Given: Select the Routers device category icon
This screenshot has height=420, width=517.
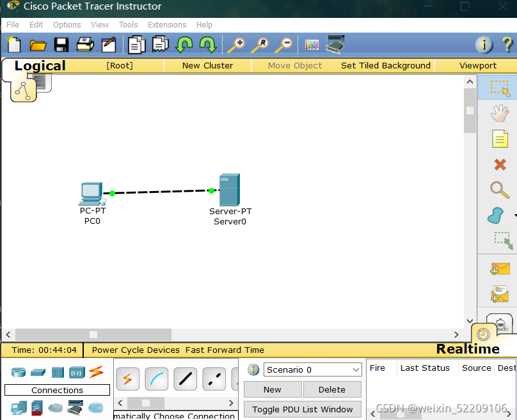Looking at the screenshot, I should coord(18,372).
